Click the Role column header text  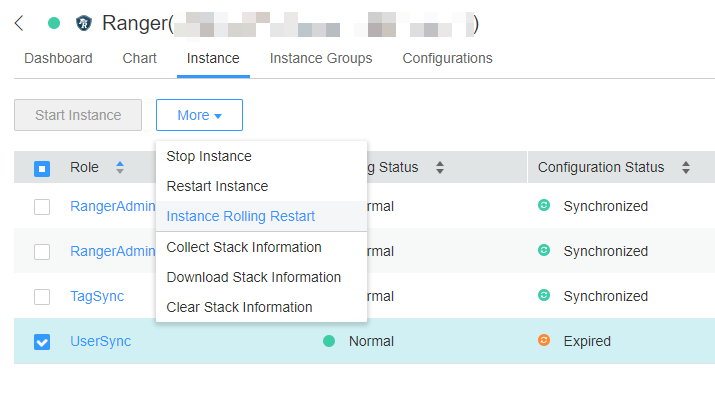tap(84, 167)
